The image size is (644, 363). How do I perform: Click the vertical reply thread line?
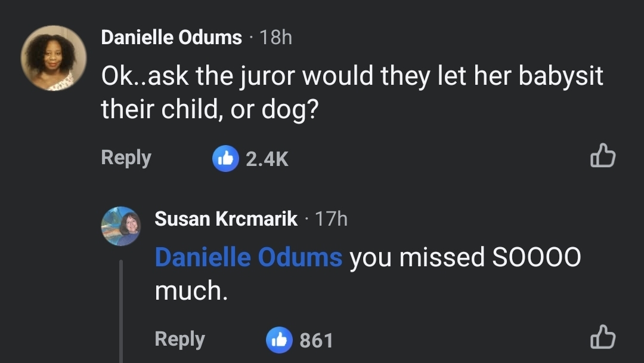tap(121, 311)
